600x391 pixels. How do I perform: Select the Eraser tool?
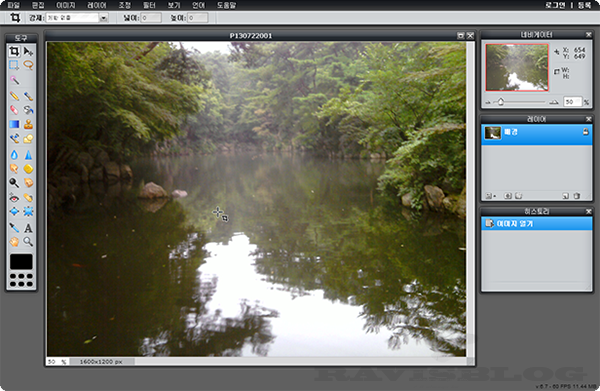pos(14,110)
